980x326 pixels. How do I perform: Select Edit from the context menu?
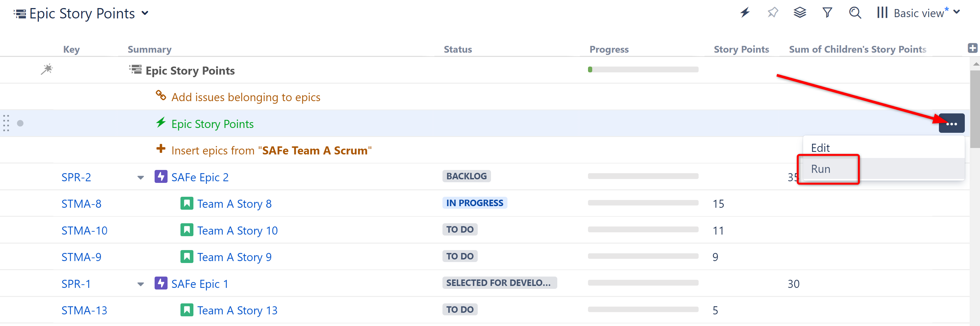pos(820,148)
